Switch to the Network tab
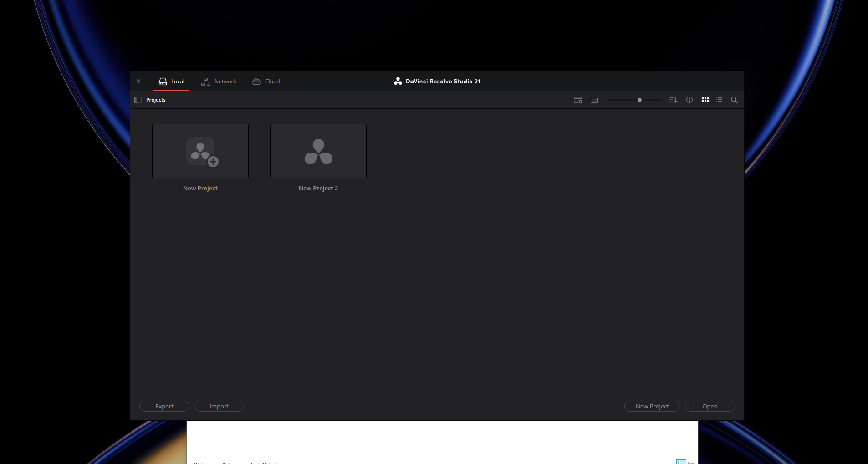 pyautogui.click(x=219, y=82)
